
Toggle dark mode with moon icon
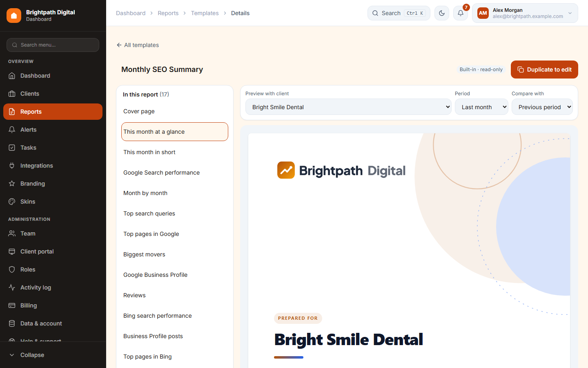tap(442, 13)
